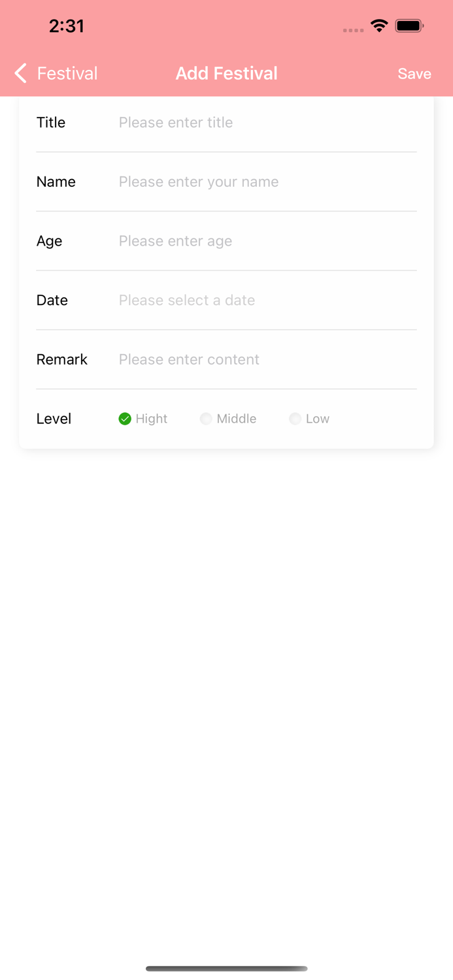Tap the clock time in the status bar

click(67, 26)
